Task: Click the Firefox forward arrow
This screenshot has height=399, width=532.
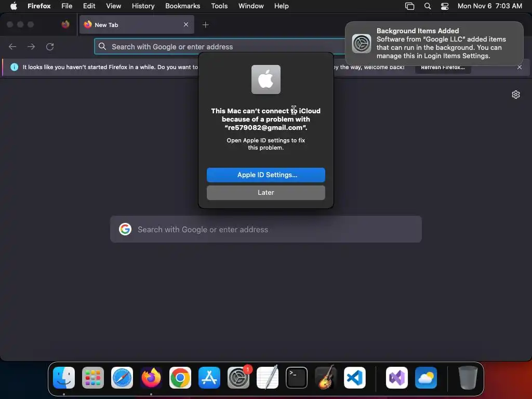Action: [x=31, y=46]
